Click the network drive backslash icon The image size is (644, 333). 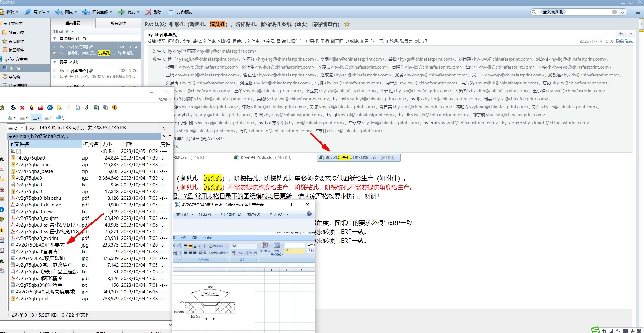click(x=60, y=118)
